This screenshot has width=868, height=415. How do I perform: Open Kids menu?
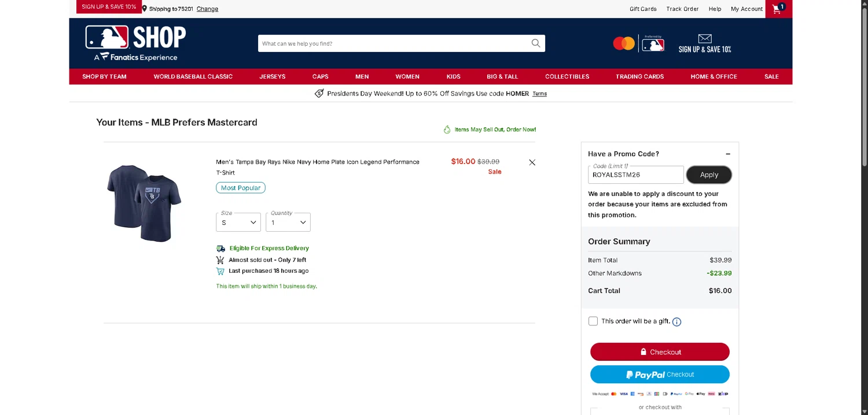click(454, 76)
